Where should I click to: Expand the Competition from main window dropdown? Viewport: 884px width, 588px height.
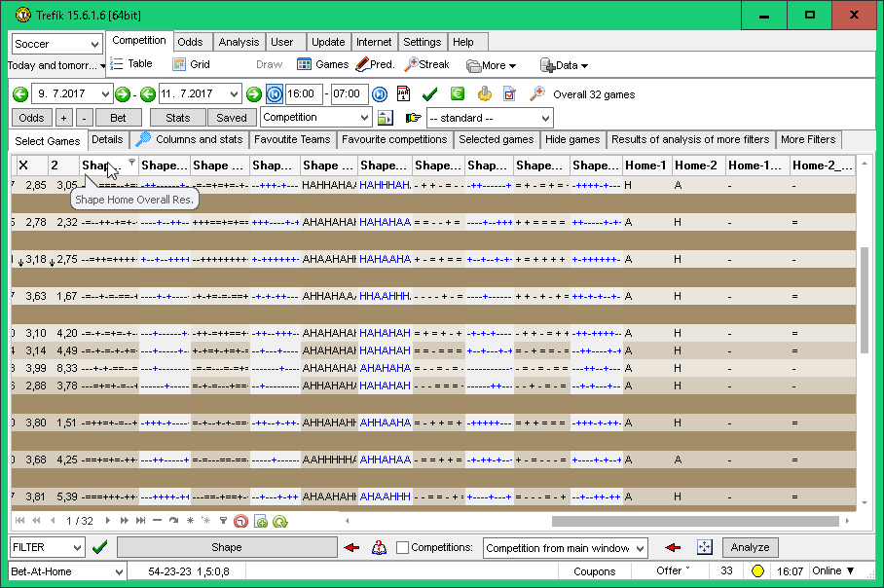[x=639, y=548]
